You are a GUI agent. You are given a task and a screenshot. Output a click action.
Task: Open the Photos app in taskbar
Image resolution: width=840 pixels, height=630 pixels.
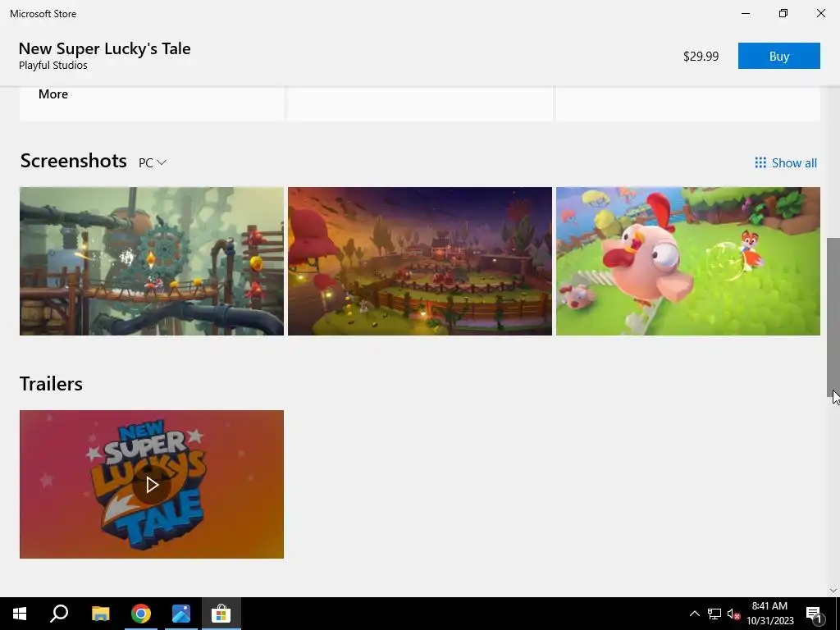[181, 614]
